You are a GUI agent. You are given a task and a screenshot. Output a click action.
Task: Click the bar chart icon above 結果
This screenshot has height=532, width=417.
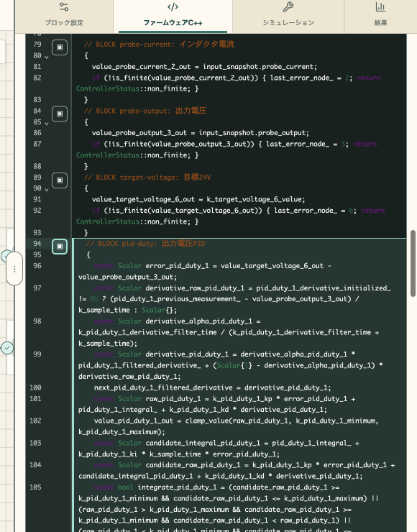(380, 6)
